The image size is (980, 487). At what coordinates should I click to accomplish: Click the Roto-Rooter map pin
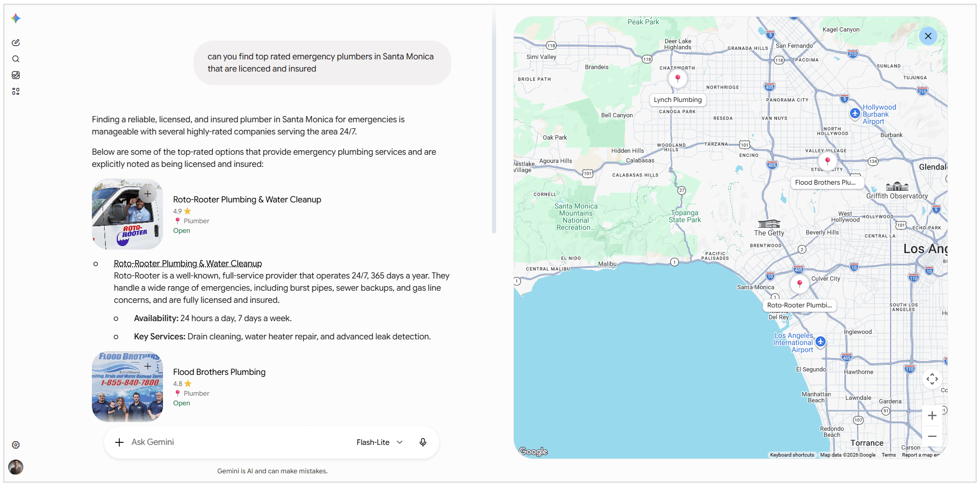tap(800, 284)
